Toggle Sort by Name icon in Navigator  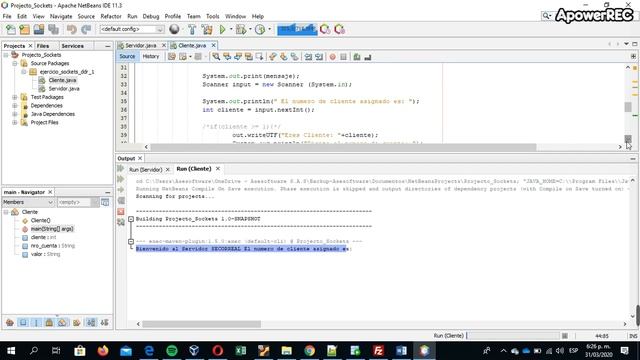(91, 322)
